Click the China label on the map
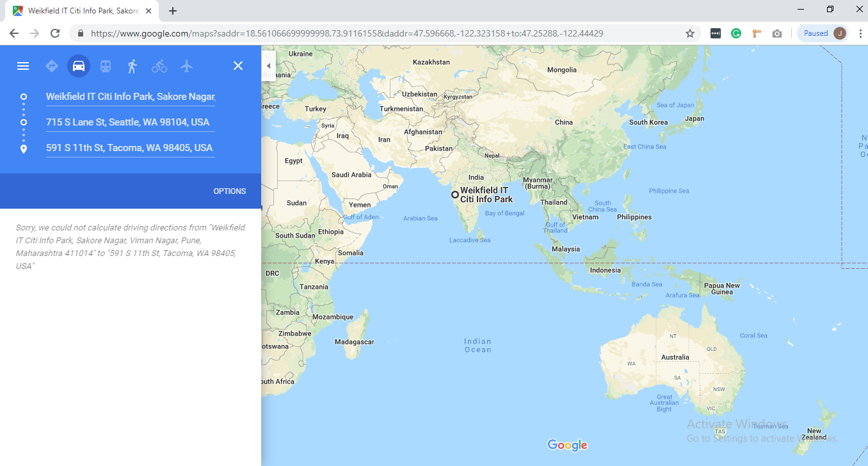Screen dimensions: 868x466 click(564, 122)
